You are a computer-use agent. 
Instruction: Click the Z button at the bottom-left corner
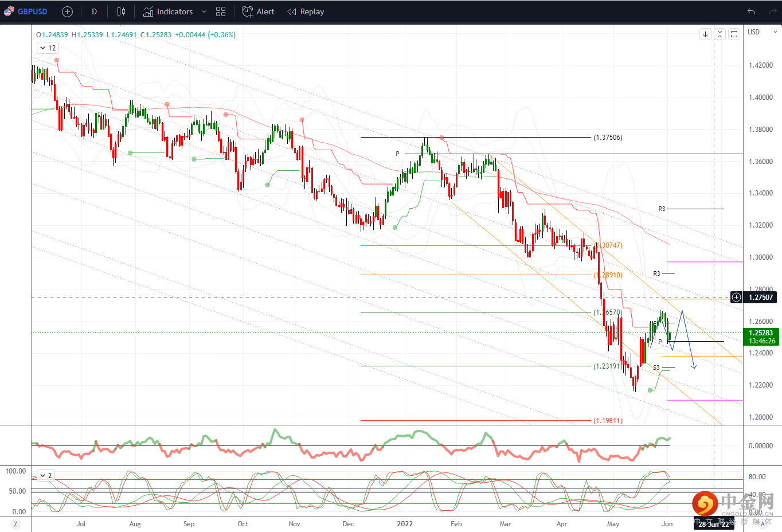[15, 524]
